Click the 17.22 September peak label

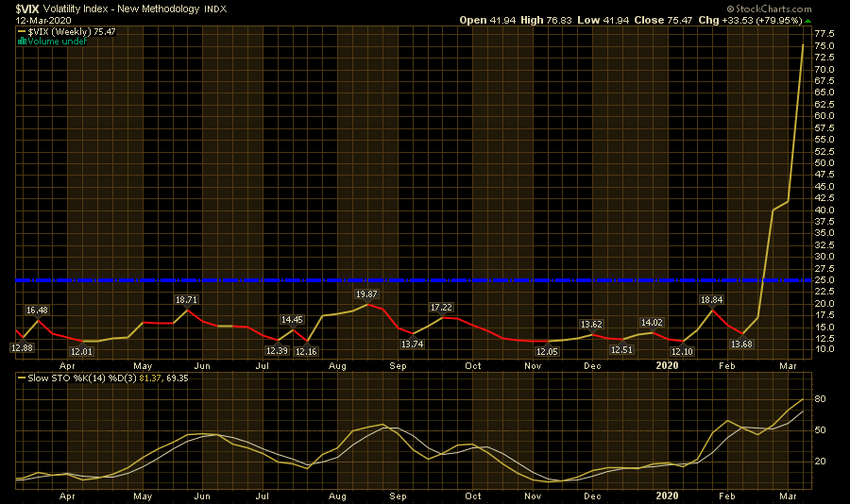(x=442, y=308)
